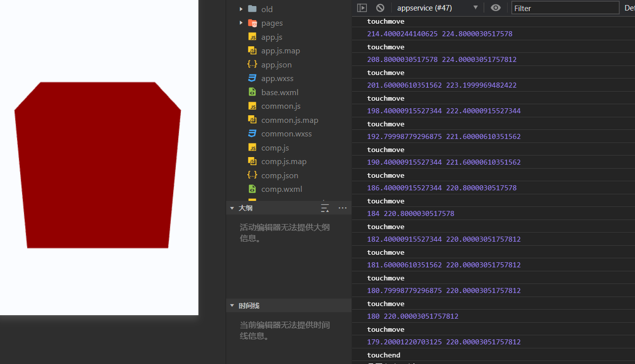635x364 pixels.
Task: Select the touchend log entry
Action: click(x=384, y=355)
